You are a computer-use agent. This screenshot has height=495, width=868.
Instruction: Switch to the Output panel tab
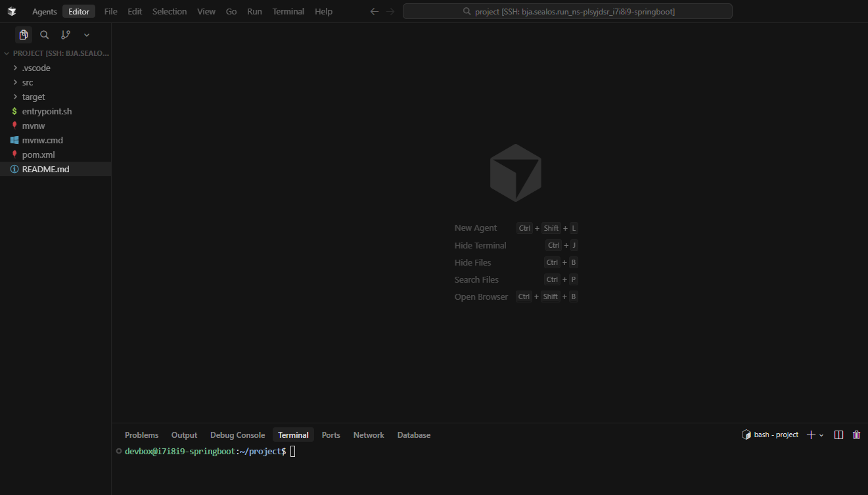[184, 435]
